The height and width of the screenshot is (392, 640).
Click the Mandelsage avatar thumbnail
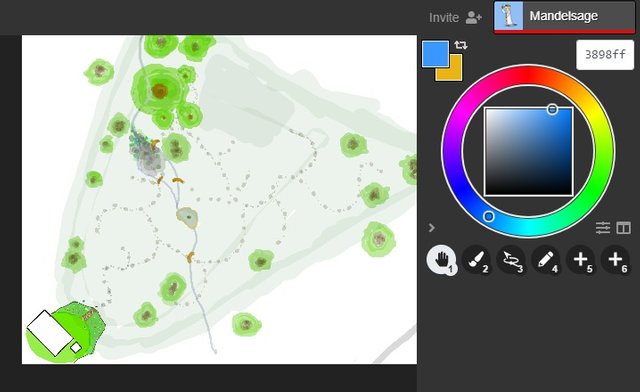click(x=509, y=16)
